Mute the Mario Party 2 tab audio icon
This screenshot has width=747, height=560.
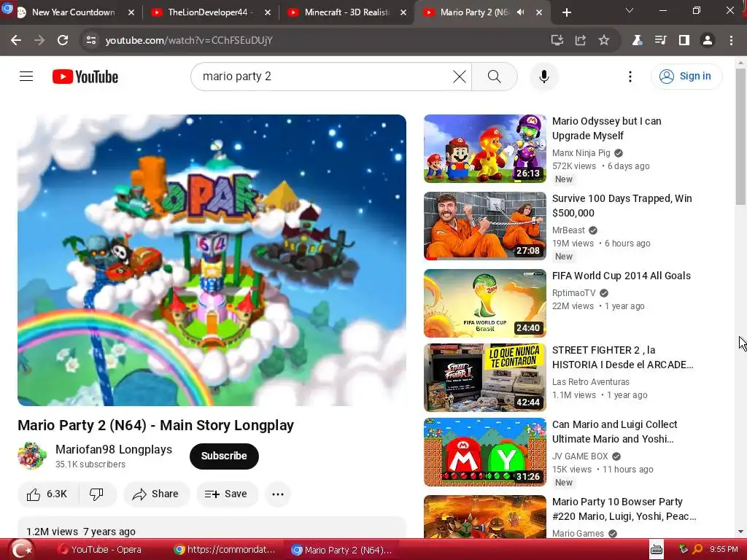[x=520, y=12]
